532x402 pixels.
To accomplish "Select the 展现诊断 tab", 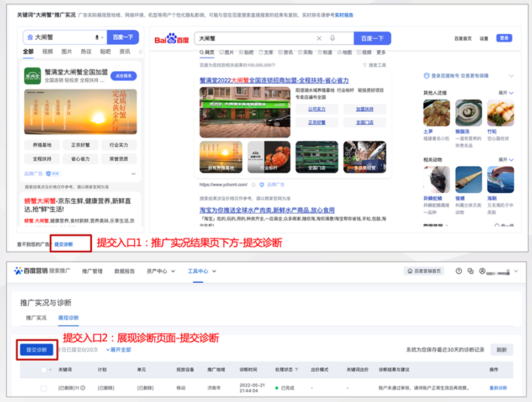I will 69,318.
